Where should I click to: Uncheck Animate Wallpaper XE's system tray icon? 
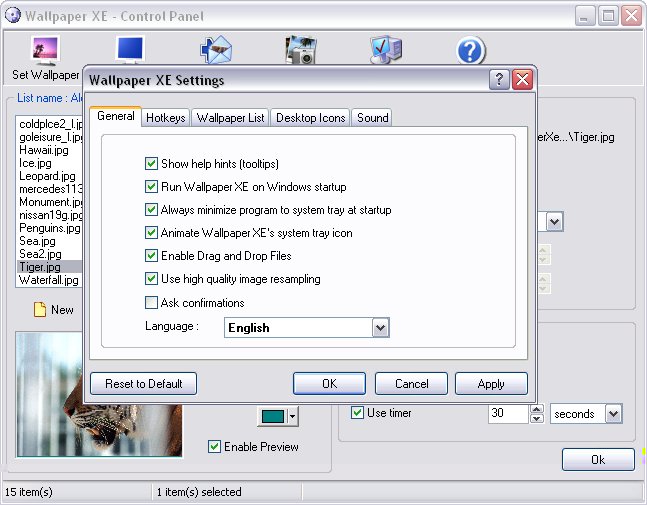(151, 233)
